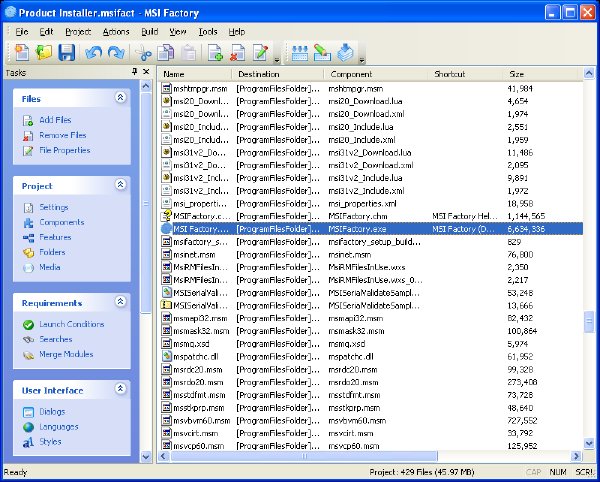Viewport: 600px width, 482px height.
Task: Select the mspatchc.dll file row
Action: 370,357
